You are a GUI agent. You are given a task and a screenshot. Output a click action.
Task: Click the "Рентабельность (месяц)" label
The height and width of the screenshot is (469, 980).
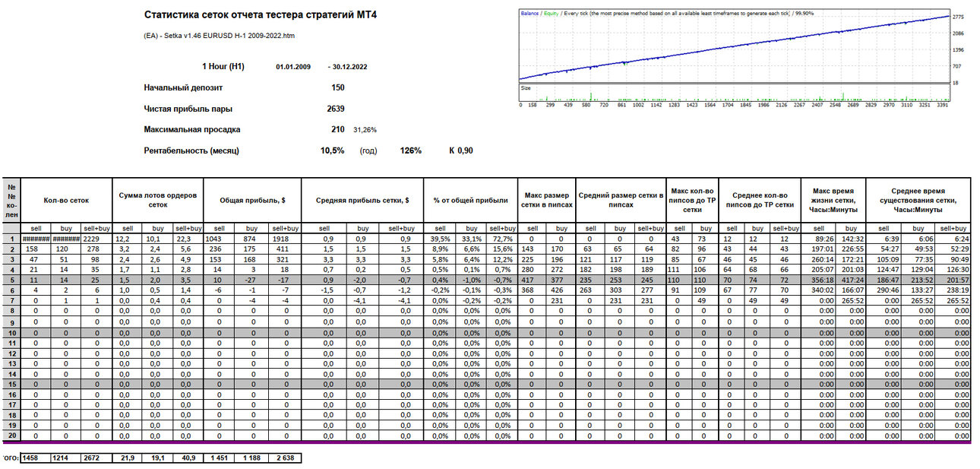click(191, 151)
